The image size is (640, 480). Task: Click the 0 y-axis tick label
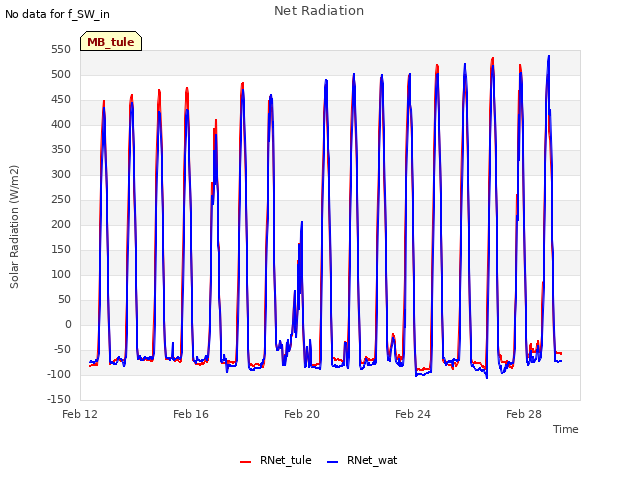click(x=68, y=324)
